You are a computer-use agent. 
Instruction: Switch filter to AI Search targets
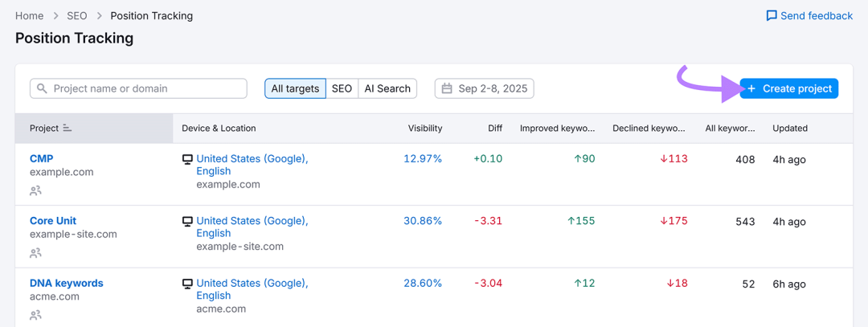pos(387,88)
